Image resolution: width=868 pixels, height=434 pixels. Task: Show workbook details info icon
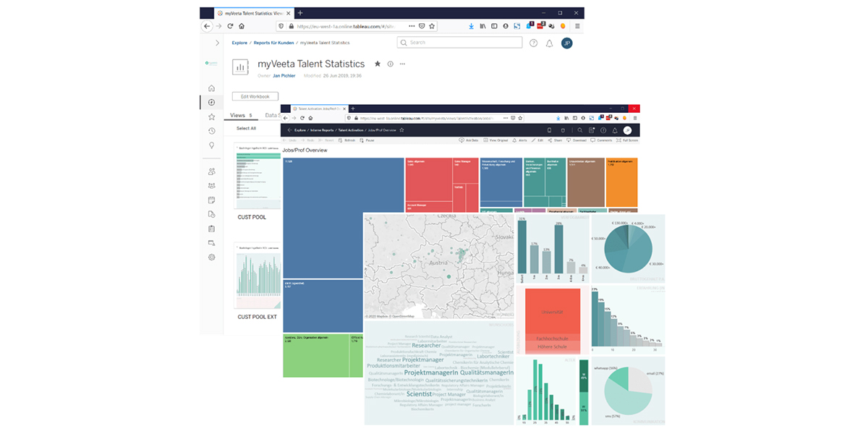[390, 64]
